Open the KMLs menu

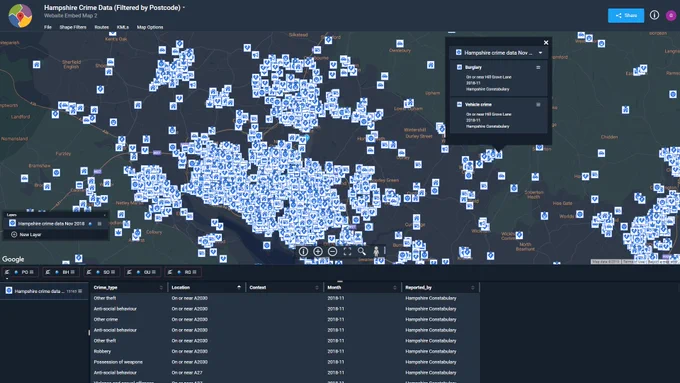(x=123, y=27)
